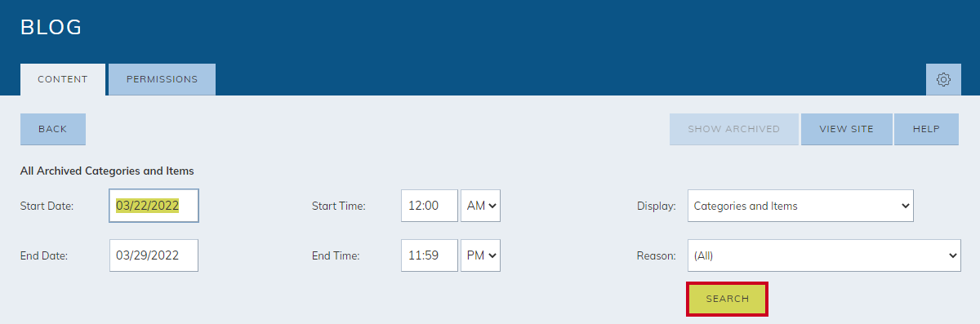
Task: Go back with the Back button
Action: (53, 129)
